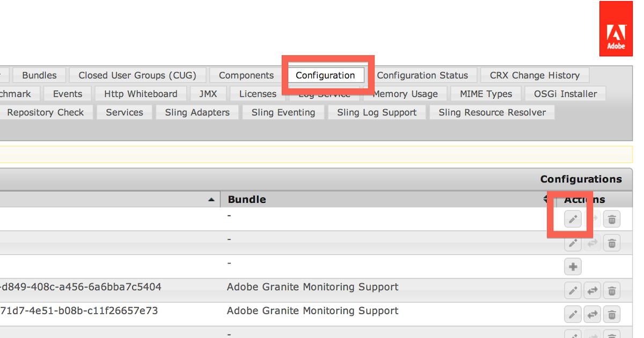Click the Adobe Granite Monitoring Support bundle name
Image resolution: width=644 pixels, height=338 pixels.
point(312,287)
